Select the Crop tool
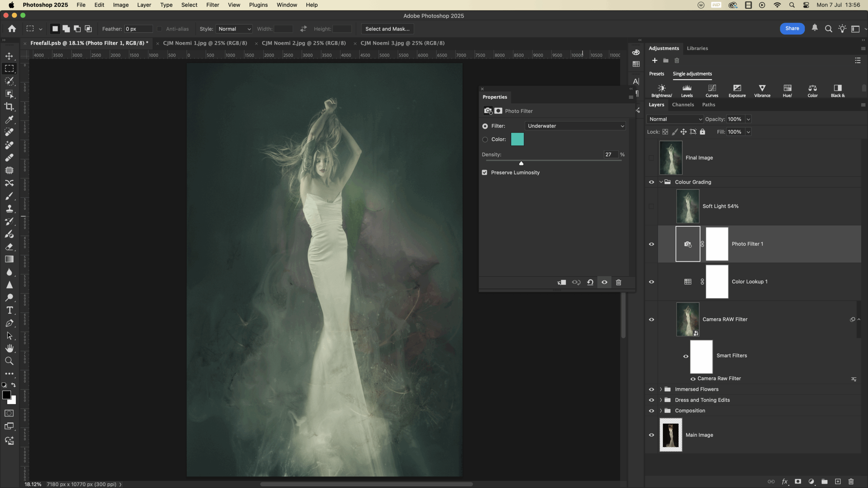 pos(9,107)
